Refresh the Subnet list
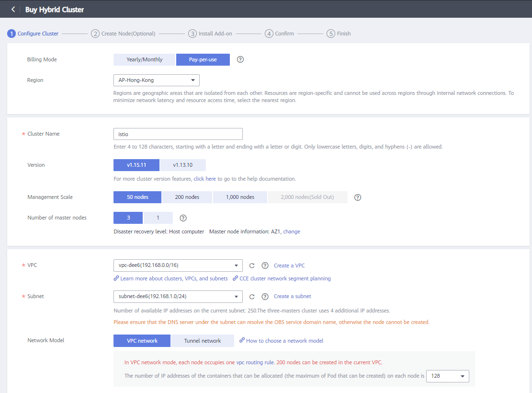 pos(252,297)
